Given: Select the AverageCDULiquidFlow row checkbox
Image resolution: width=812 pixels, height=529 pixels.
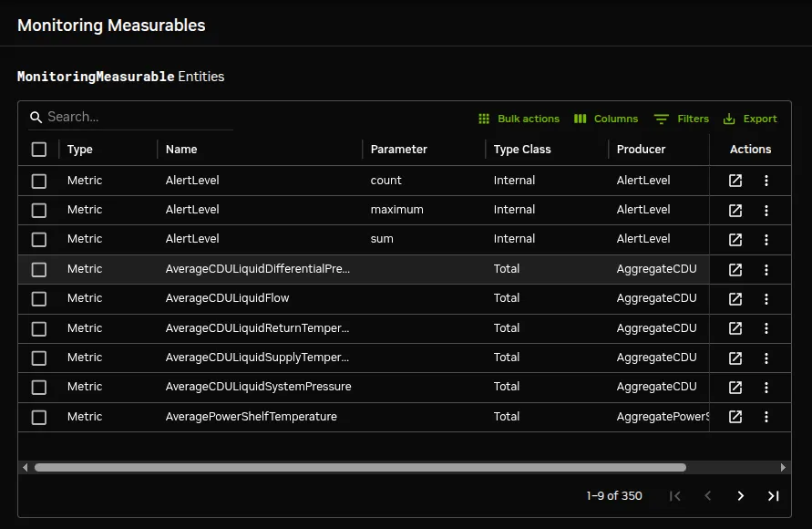Looking at the screenshot, I should pos(39,299).
